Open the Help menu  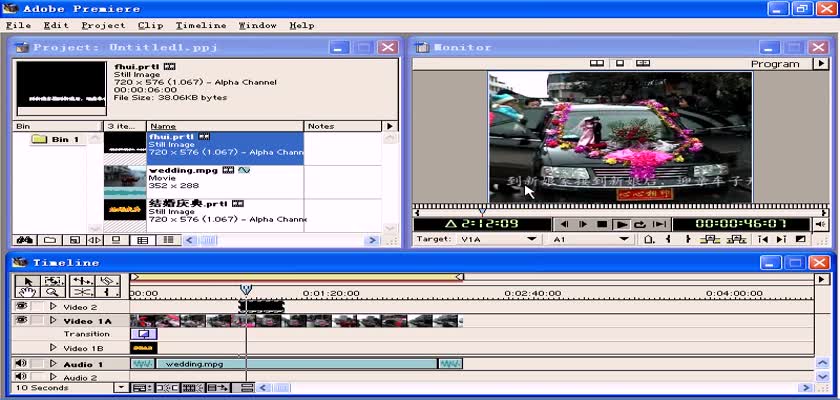(302, 25)
